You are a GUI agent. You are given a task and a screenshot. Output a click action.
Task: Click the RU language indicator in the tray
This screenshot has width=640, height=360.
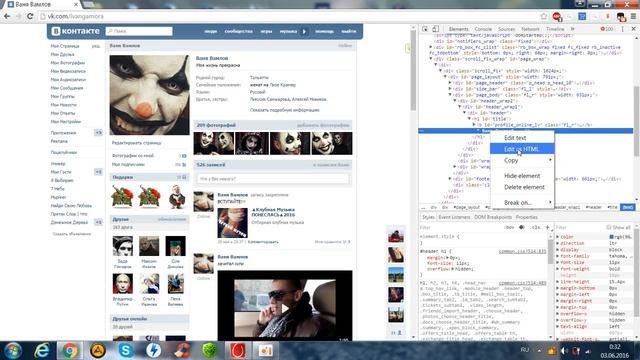(525, 350)
